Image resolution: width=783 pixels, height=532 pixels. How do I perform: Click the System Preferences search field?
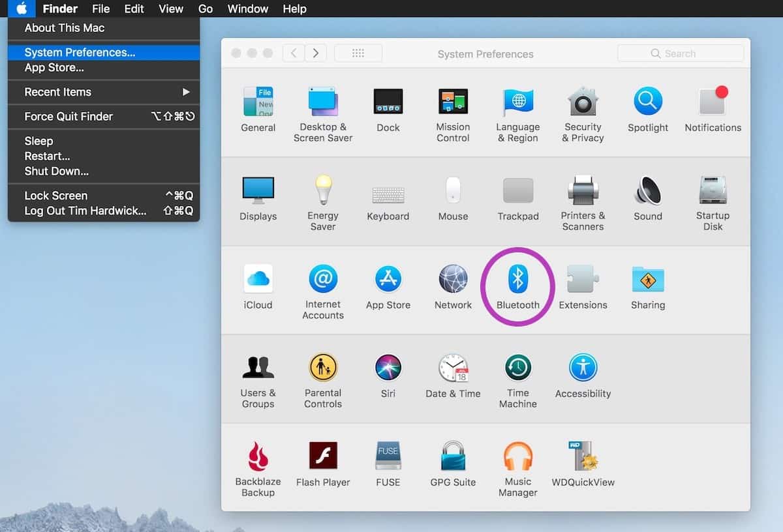(681, 53)
